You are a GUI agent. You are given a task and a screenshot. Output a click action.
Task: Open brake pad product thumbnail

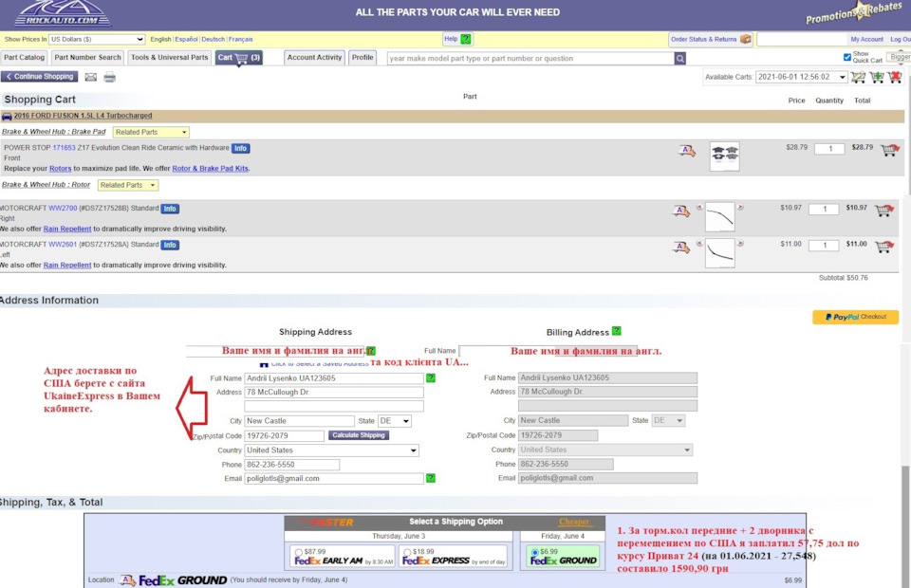pos(724,156)
